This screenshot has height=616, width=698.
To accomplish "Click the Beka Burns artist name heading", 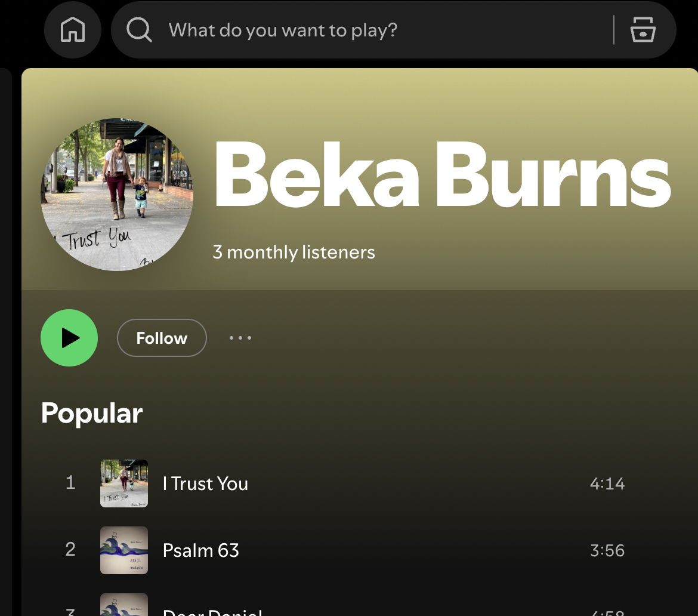I will tap(442, 175).
